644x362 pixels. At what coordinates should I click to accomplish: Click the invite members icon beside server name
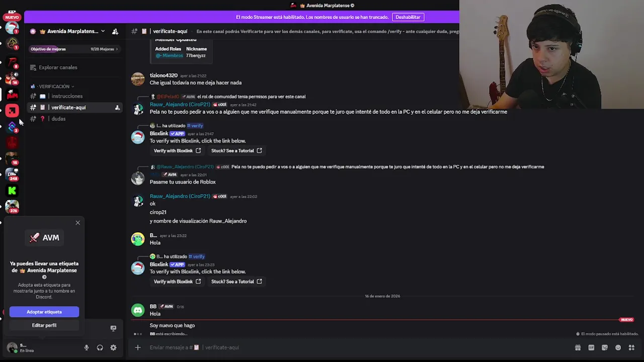click(x=115, y=31)
